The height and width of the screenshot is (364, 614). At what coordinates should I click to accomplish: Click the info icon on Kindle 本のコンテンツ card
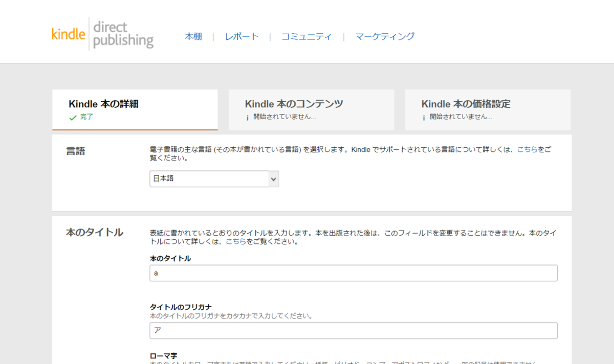tap(247, 117)
